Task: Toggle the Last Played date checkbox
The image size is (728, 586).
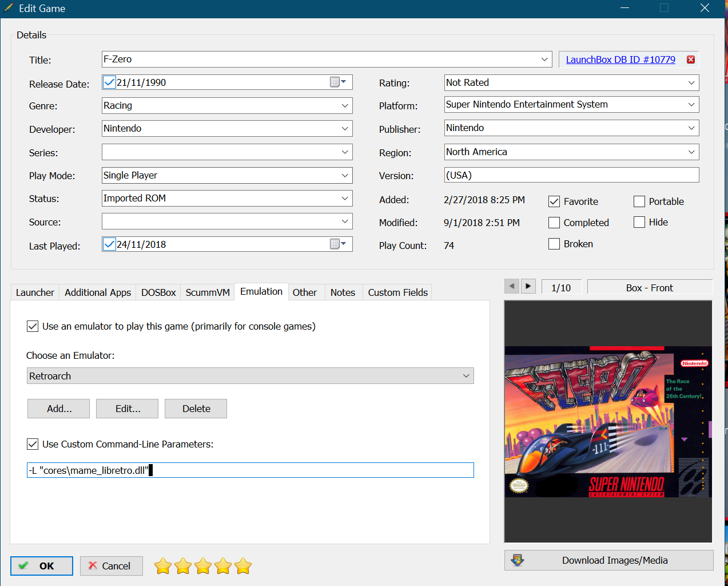Action: [109, 244]
